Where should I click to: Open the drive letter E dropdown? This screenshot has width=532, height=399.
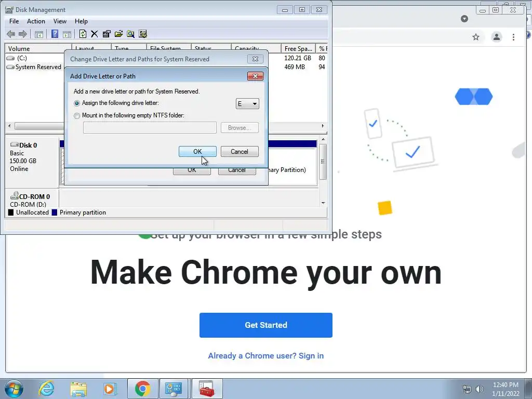(247, 104)
